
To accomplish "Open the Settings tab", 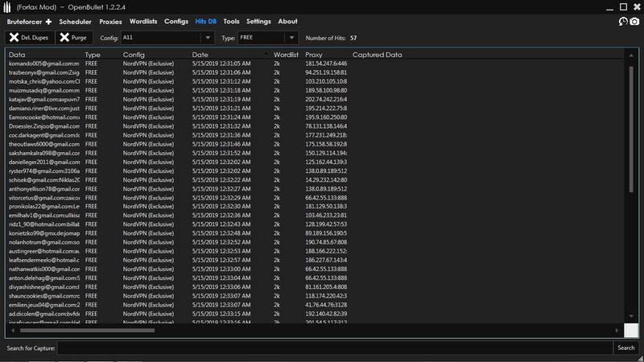I will 258,22.
